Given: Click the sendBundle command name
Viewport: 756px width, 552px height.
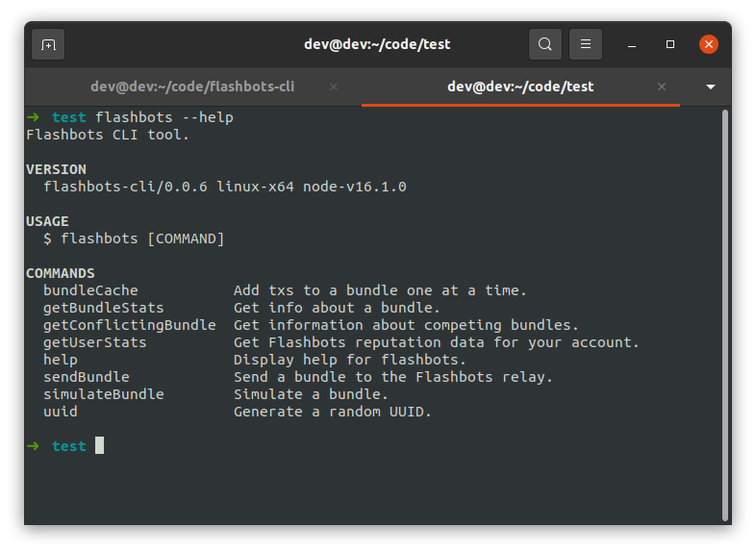Looking at the screenshot, I should [87, 377].
